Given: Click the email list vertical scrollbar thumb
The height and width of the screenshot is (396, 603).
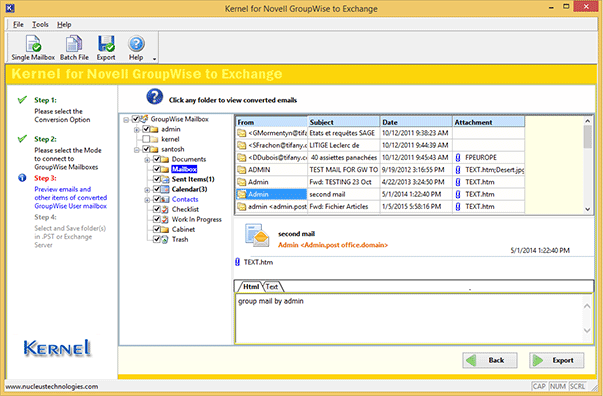Looking at the screenshot, I should [x=587, y=136].
